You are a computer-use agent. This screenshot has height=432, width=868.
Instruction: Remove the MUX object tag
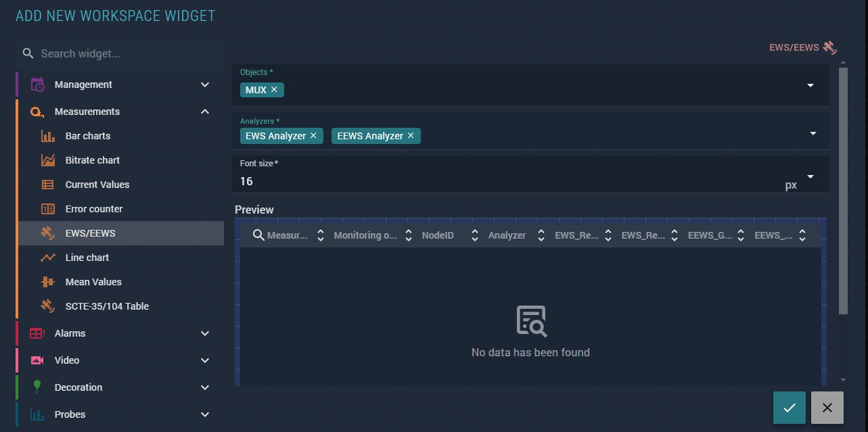[274, 90]
